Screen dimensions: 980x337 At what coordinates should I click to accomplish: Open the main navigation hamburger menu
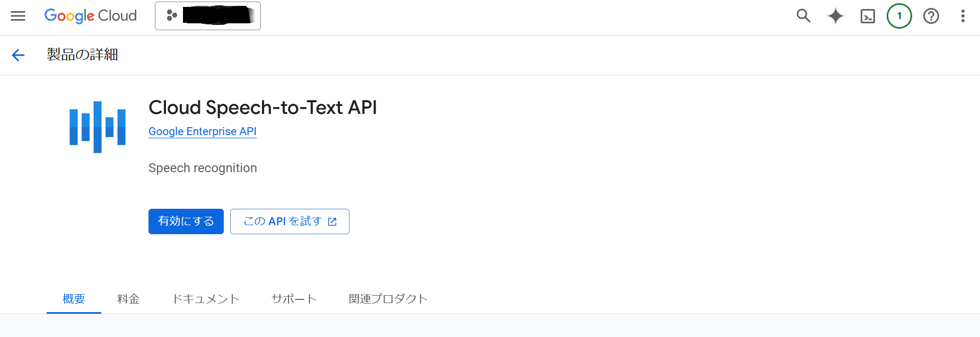pos(18,16)
